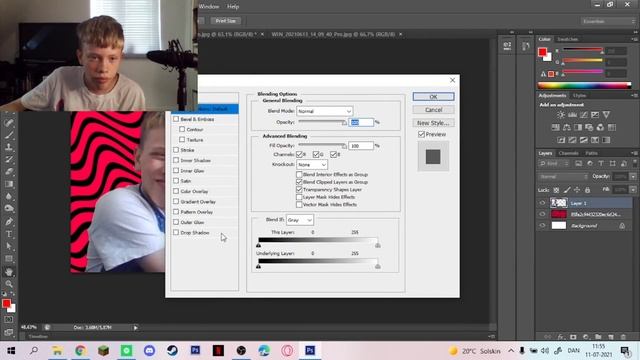
Task: Click the foreground color swatch in toolbar
Action: tap(6, 304)
